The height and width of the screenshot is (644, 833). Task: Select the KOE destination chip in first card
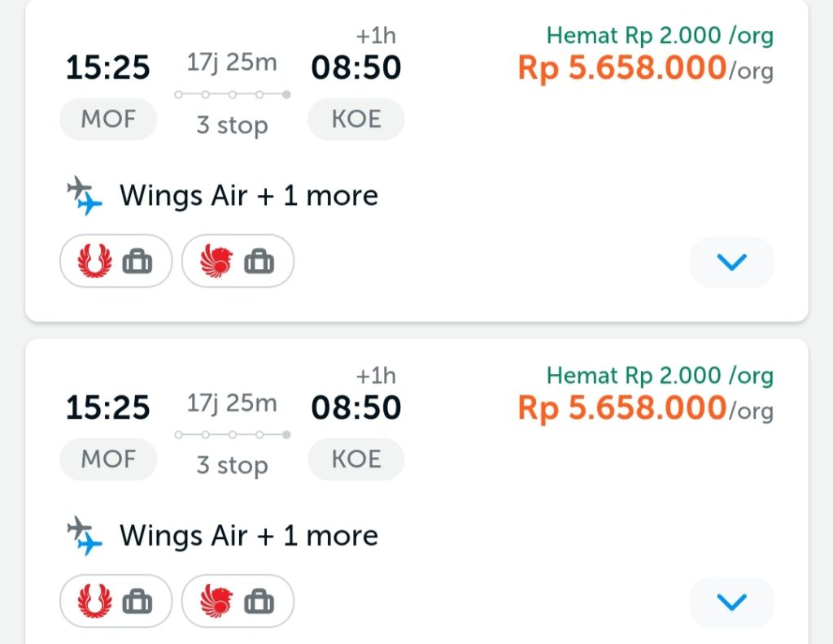point(356,120)
